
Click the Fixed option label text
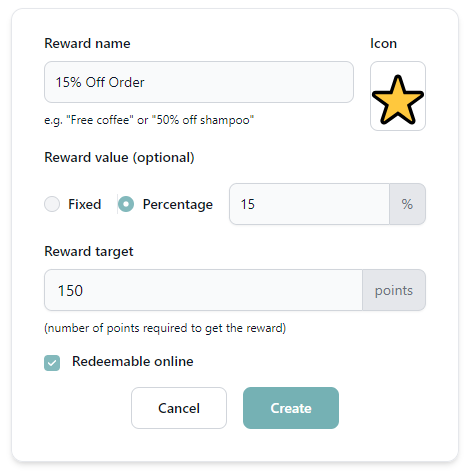pyautogui.click(x=85, y=204)
